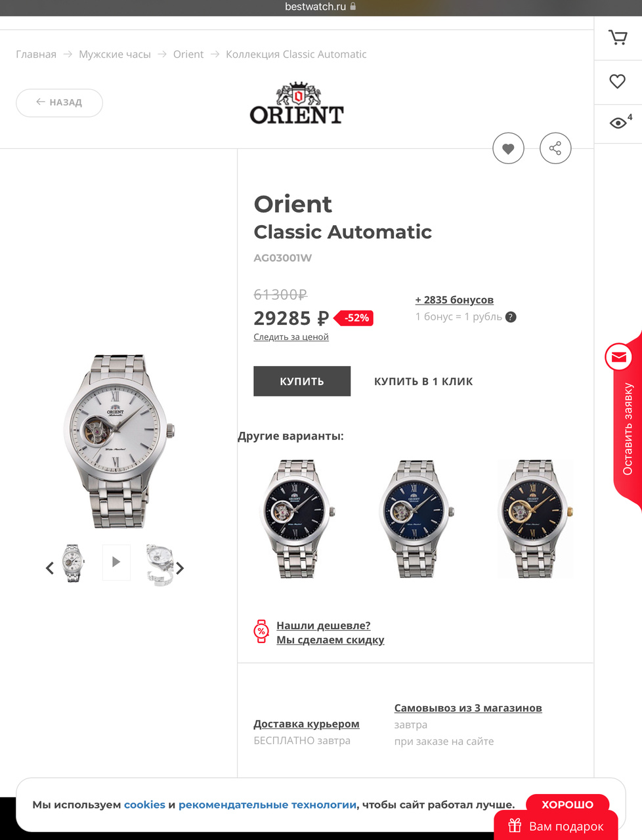Click the red percent watch discount icon
This screenshot has height=840, width=642.
tap(261, 631)
